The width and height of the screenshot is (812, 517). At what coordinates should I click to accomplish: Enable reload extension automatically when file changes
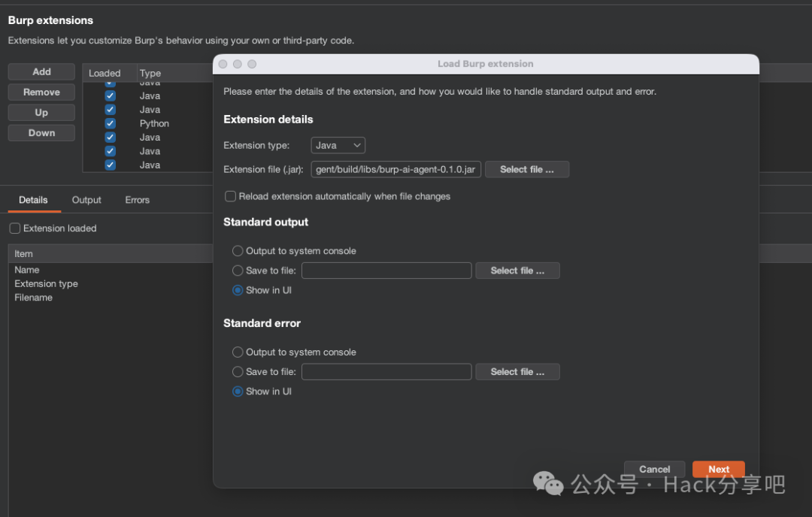[230, 196]
